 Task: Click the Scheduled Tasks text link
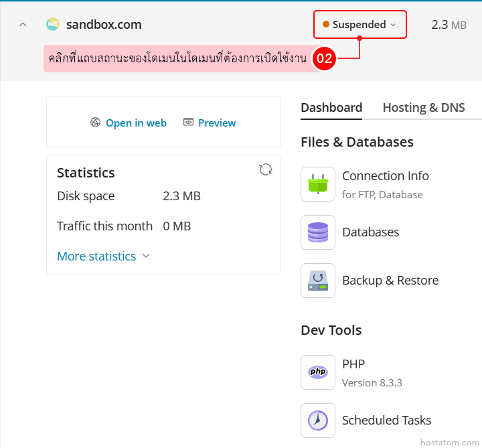coord(386,421)
